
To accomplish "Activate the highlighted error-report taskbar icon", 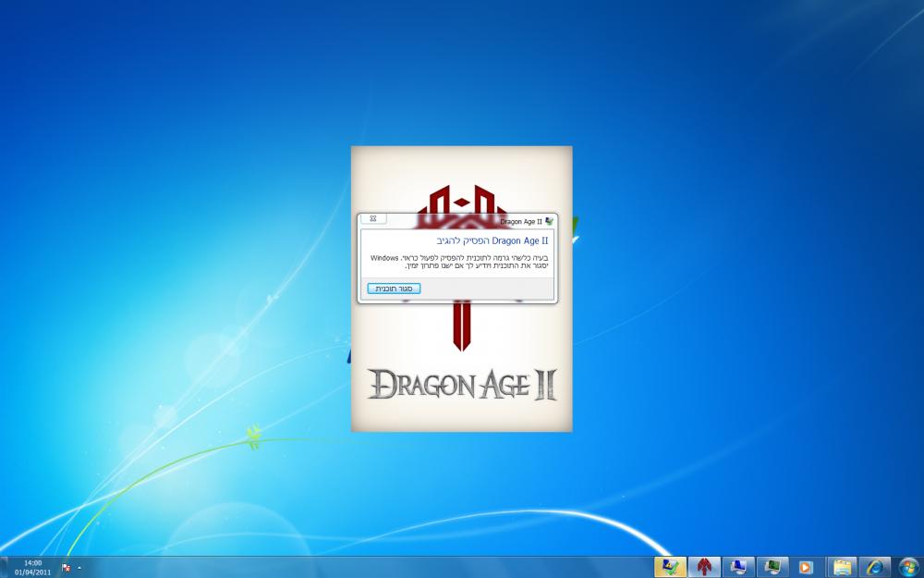I will click(670, 568).
